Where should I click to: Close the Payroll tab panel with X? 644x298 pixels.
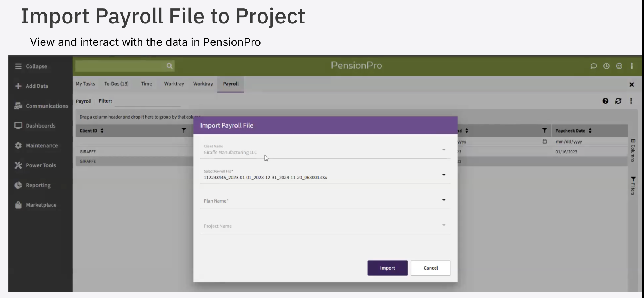(x=631, y=84)
